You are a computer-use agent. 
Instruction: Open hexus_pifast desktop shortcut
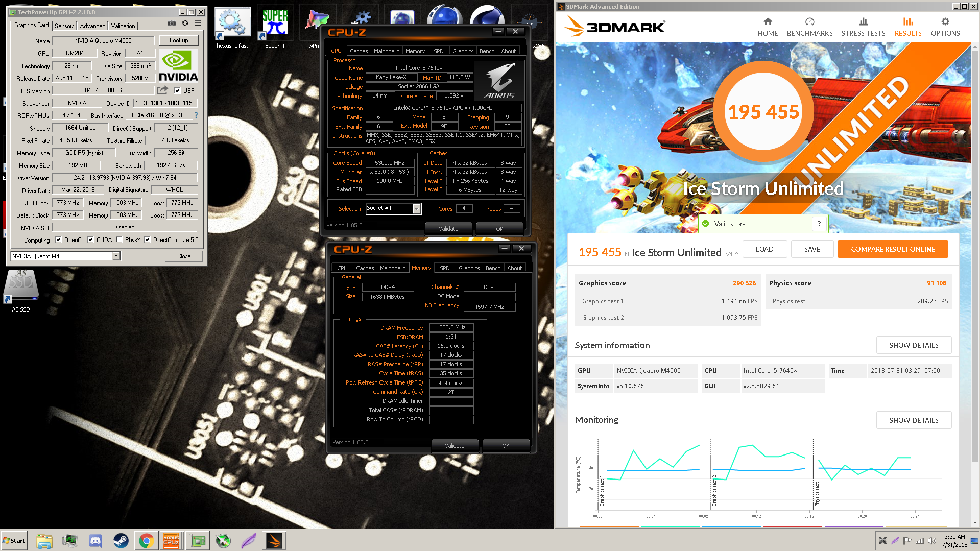[232, 28]
